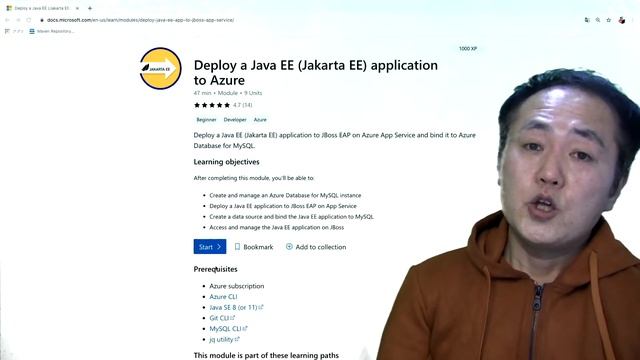640x360 pixels.
Task: Click the five-star rating row
Action: coord(212,105)
